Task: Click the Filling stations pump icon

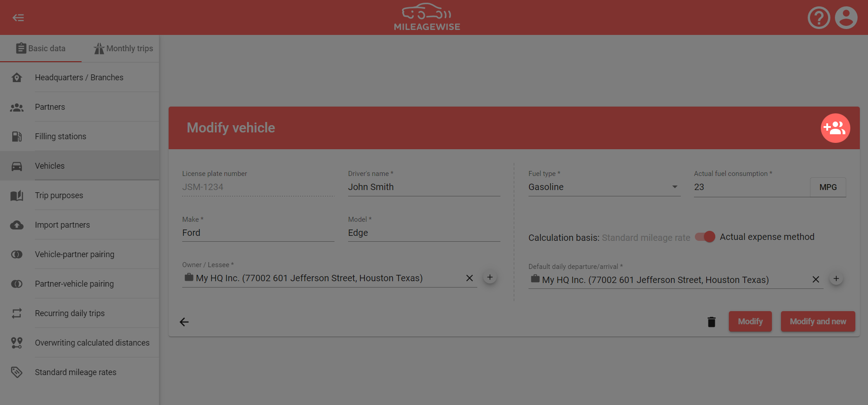Action: (17, 137)
